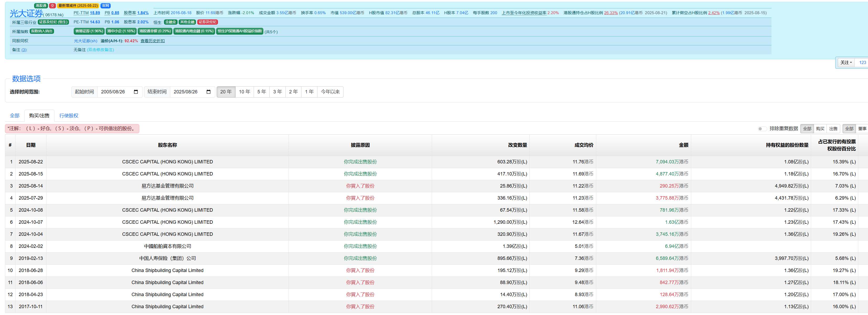Expand the 关注 dropdown
The width and height of the screenshot is (868, 315).
click(x=846, y=63)
